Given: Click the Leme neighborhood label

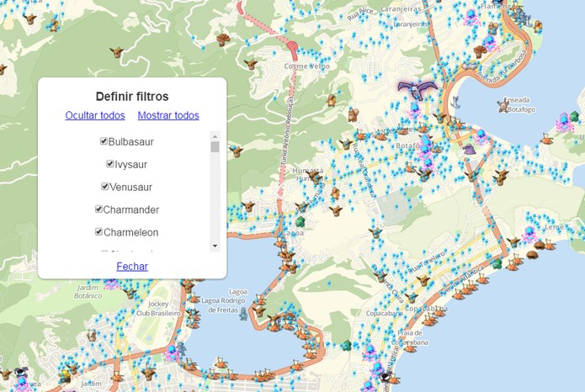Looking at the screenshot, I should (x=554, y=227).
